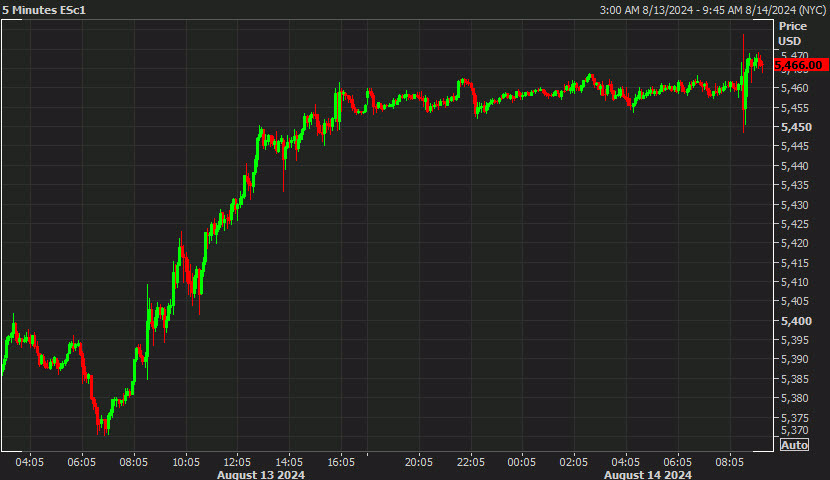The height and width of the screenshot is (480, 830).
Task: Click the 16:05 time axis label
Action: (341, 463)
